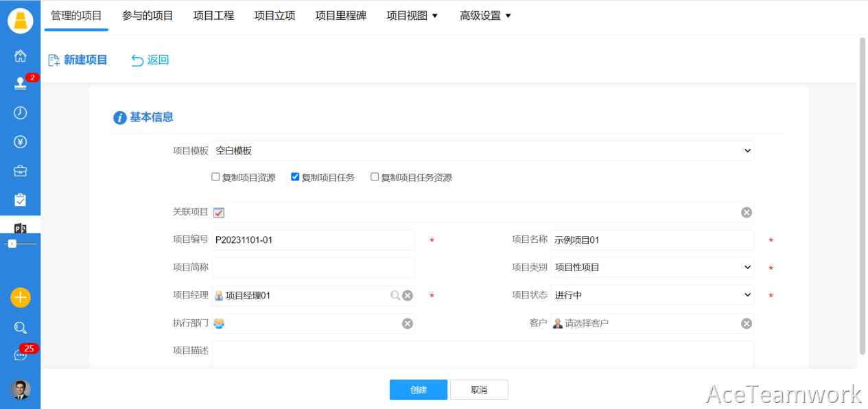868x409 pixels.
Task: Click the 创建 button
Action: coord(418,390)
